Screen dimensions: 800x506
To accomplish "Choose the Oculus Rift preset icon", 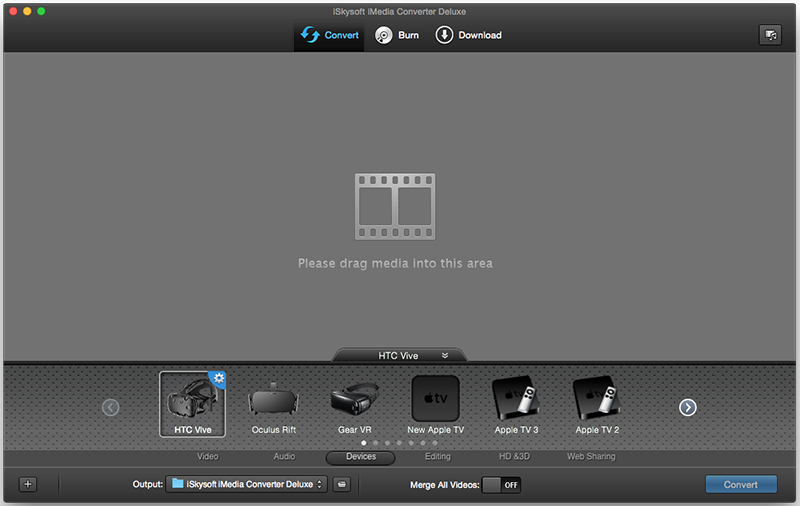I will click(x=273, y=401).
